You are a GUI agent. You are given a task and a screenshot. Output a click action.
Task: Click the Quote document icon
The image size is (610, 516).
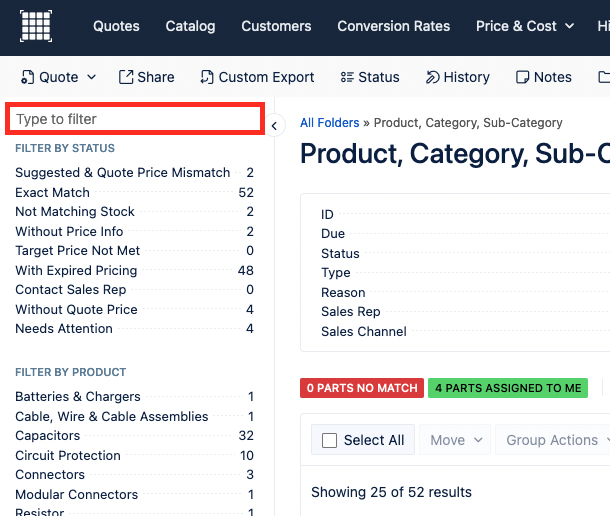click(x=27, y=77)
